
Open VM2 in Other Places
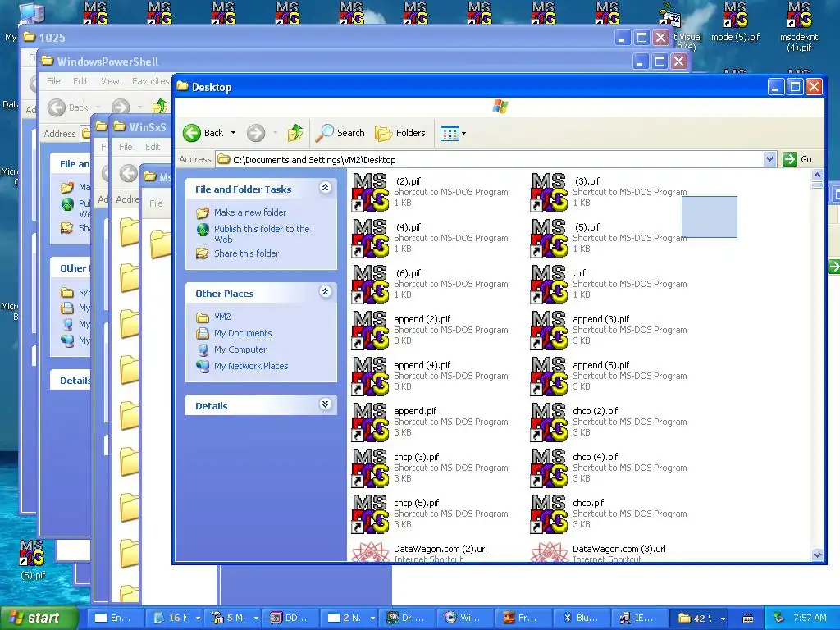coord(222,317)
